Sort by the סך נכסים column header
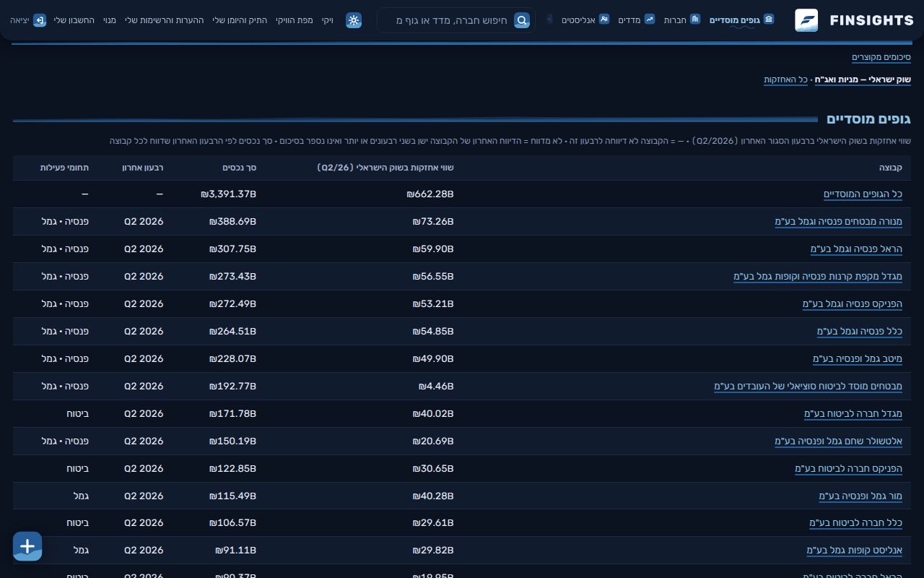 pyautogui.click(x=240, y=168)
